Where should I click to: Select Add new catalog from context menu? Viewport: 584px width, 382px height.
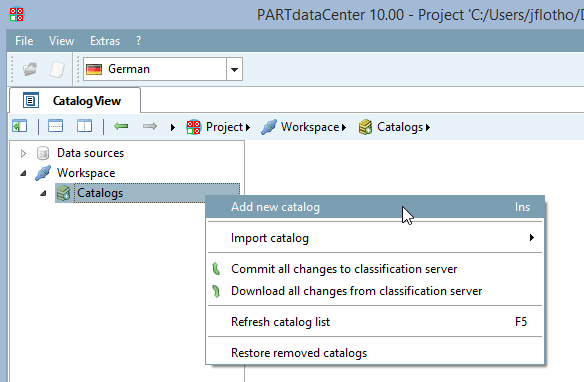[375, 207]
